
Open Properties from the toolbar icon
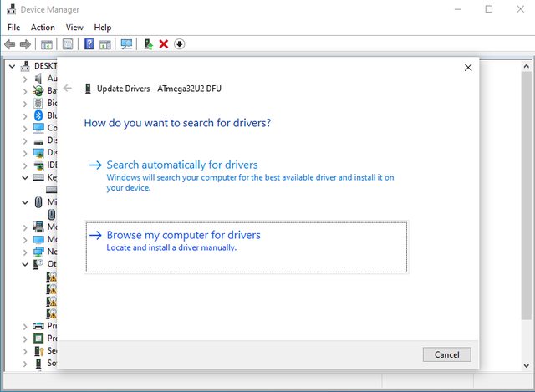[68, 44]
